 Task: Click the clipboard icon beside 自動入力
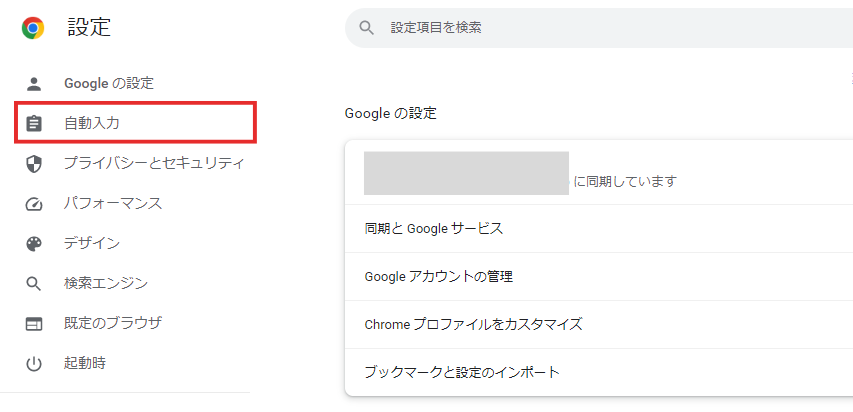point(34,124)
